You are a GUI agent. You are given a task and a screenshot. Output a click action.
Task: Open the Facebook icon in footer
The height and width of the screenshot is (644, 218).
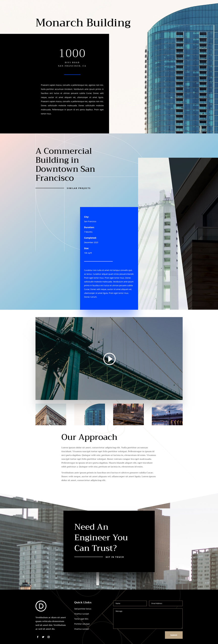click(x=38, y=637)
